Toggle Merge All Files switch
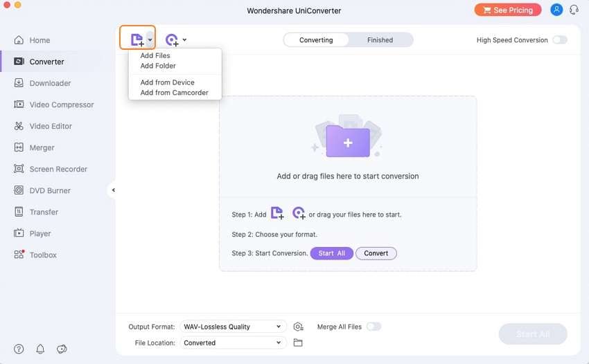Screen dimensions: 589x364 click(x=373, y=327)
